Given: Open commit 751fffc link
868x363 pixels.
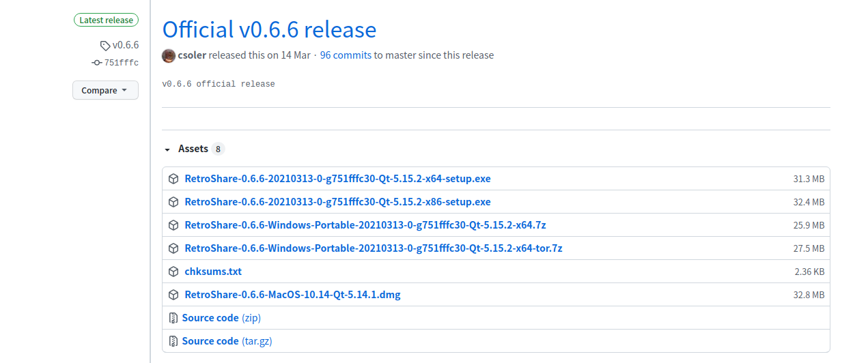Looking at the screenshot, I should (121, 63).
